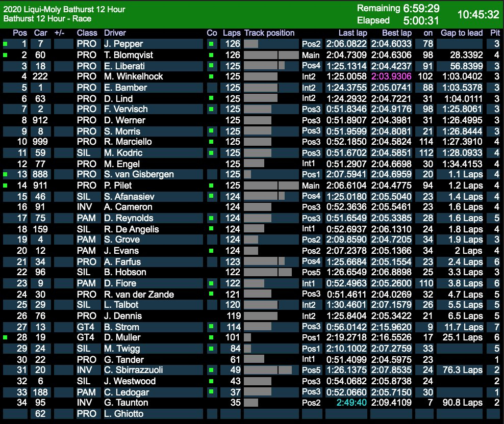Click P. Pilet's track position bar
Viewport: 504px width, 424px height.
271,185
